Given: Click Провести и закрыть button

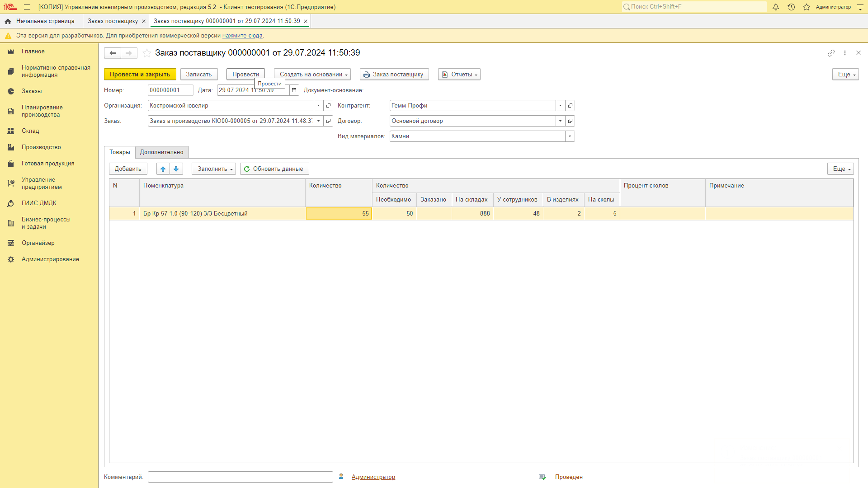Looking at the screenshot, I should click(x=140, y=75).
